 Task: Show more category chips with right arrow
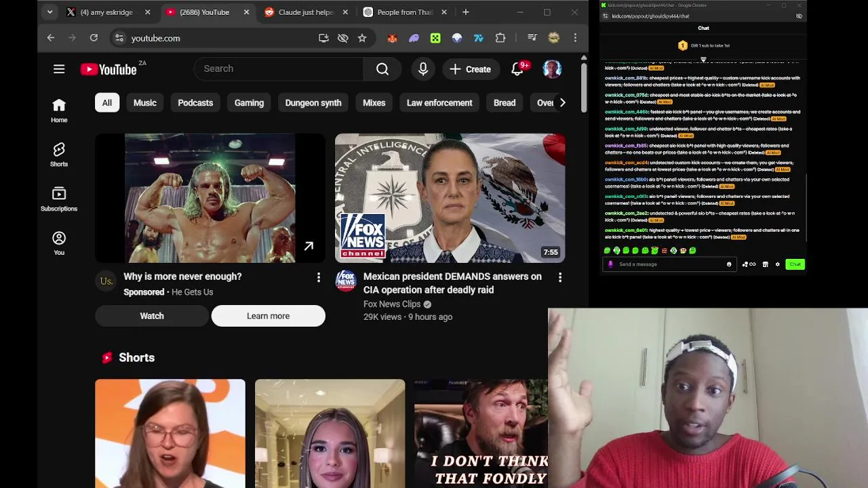[562, 103]
